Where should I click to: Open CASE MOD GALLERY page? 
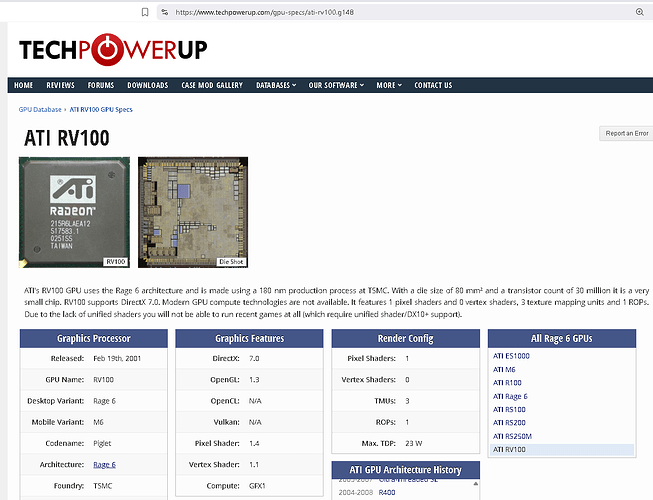pos(212,85)
